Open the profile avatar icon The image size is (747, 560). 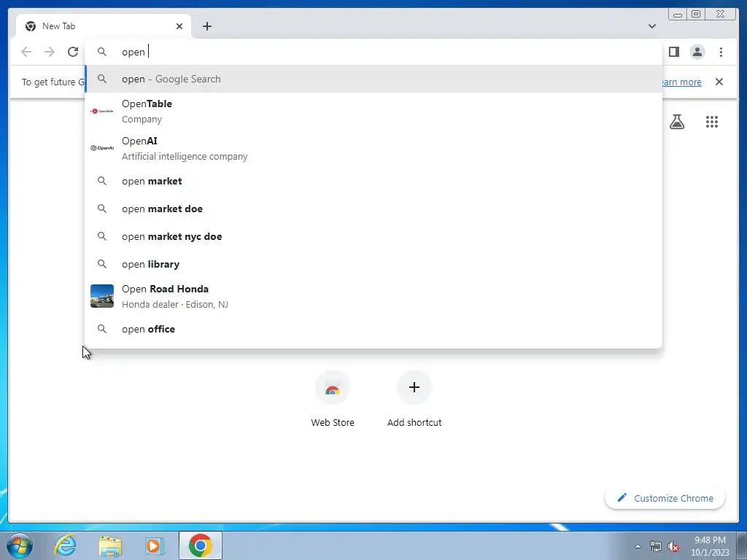click(x=697, y=52)
